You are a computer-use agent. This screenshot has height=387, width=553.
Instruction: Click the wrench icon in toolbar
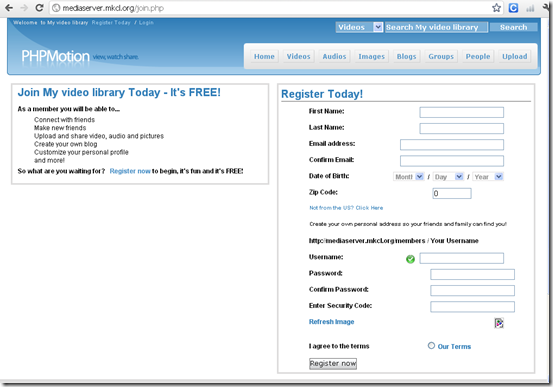click(547, 7)
